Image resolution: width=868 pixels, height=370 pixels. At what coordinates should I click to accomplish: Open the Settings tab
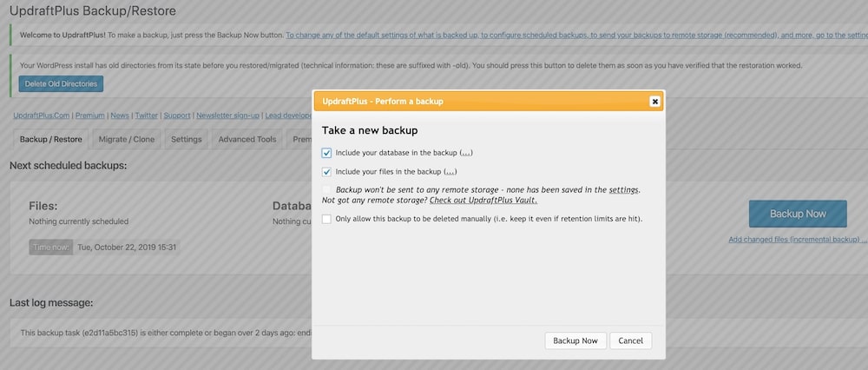[x=186, y=139]
